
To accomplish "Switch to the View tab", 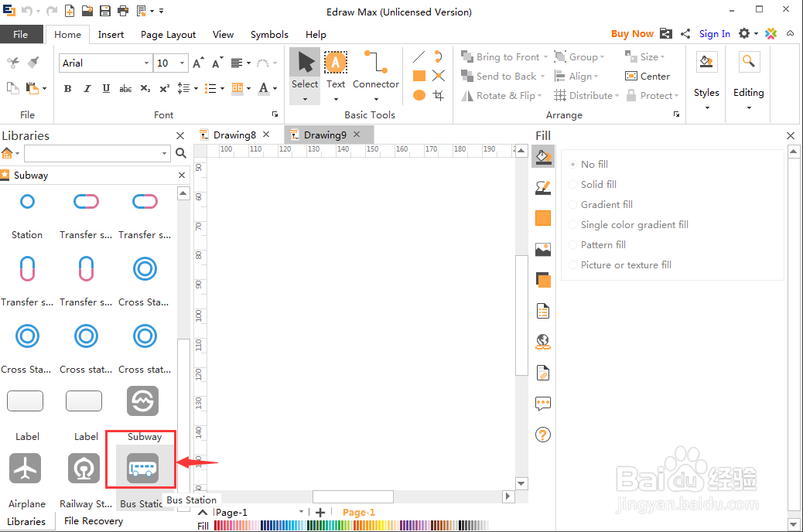I will point(224,34).
